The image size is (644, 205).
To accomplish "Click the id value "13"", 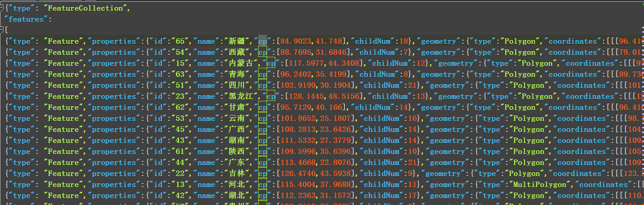I will 179,184.
